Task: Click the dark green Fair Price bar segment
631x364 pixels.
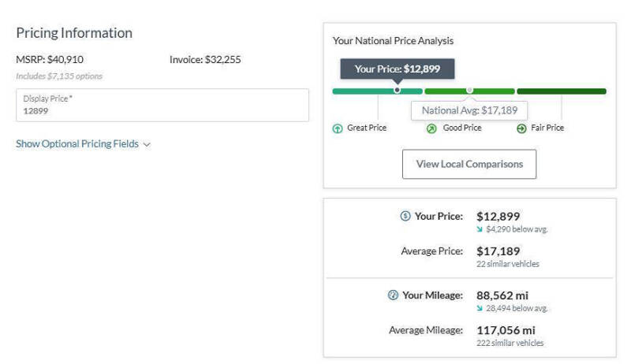Action: (x=562, y=91)
